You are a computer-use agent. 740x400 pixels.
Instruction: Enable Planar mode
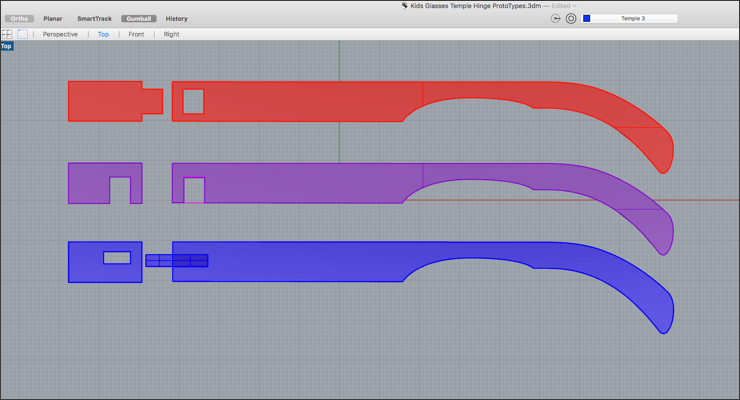pos(53,19)
